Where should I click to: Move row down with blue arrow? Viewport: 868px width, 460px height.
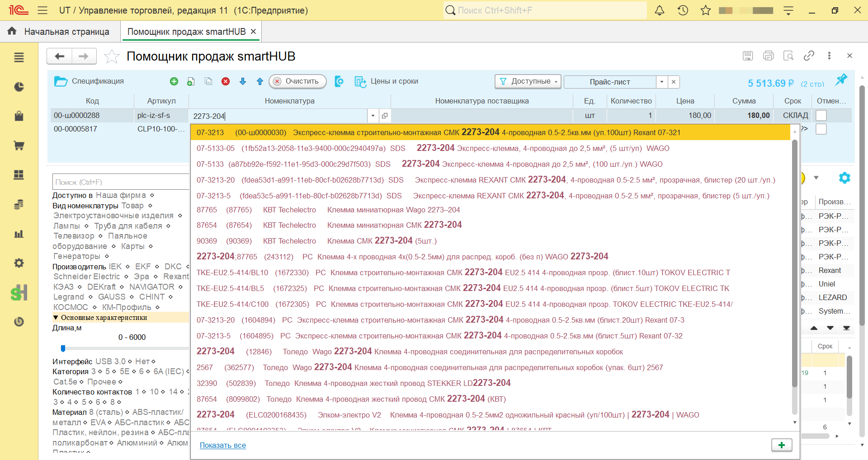tap(243, 81)
